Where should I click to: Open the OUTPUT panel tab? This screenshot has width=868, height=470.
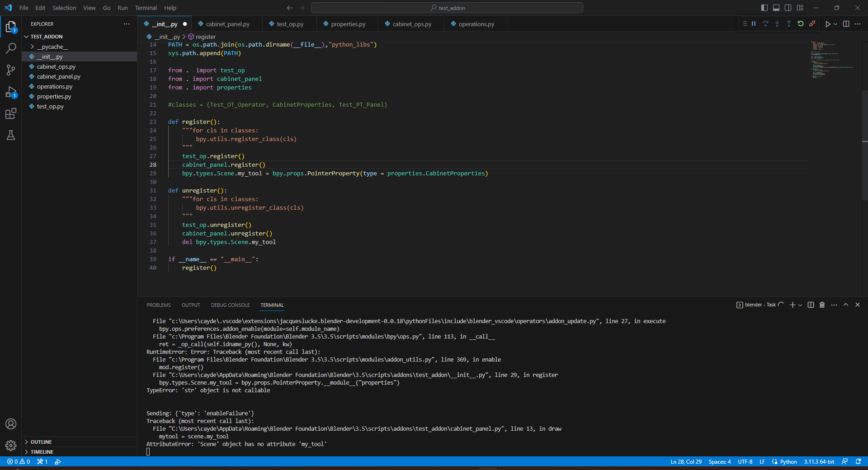click(x=191, y=305)
